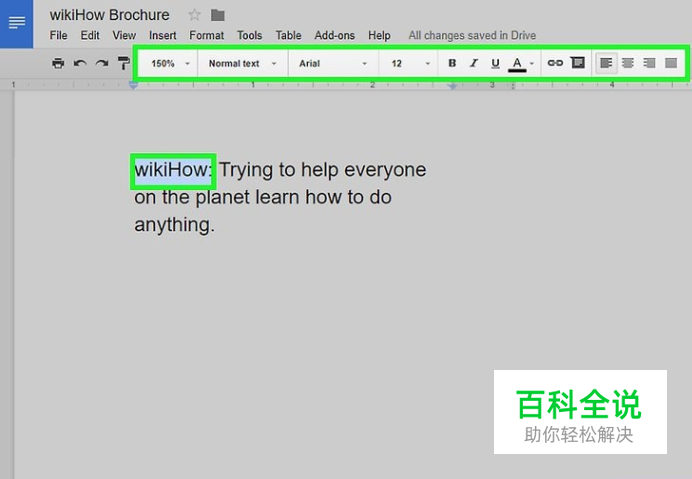Expand the text color dropdown arrow
This screenshot has height=479, width=692.
click(532, 64)
